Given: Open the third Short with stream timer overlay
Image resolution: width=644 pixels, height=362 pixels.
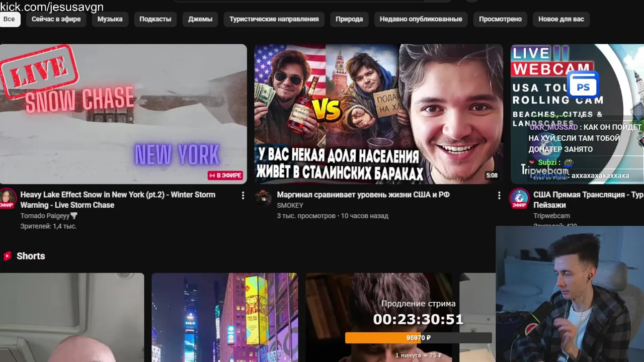Looking at the screenshot, I should click(x=379, y=318).
